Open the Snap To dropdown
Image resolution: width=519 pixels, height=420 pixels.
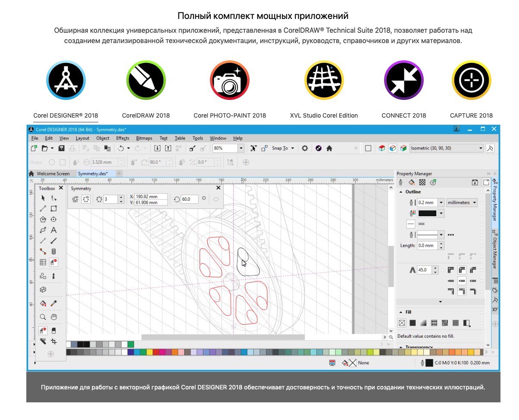pyautogui.click(x=293, y=148)
